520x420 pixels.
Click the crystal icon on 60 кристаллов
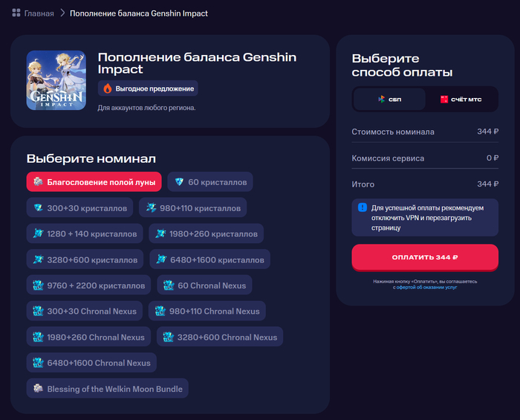tap(179, 181)
